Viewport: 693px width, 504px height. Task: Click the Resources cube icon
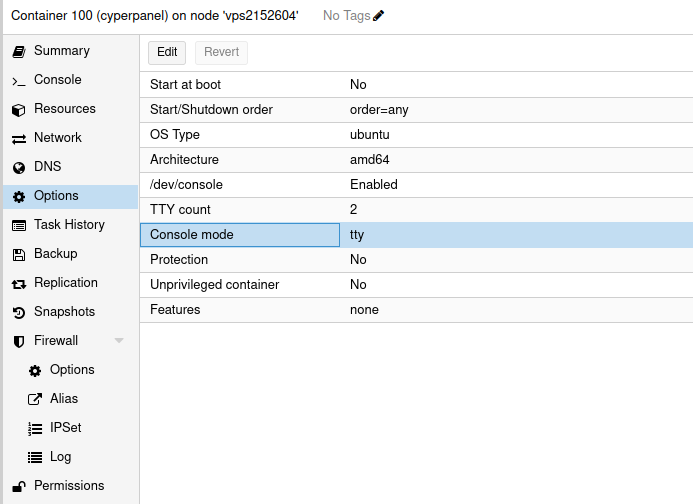pos(18,109)
